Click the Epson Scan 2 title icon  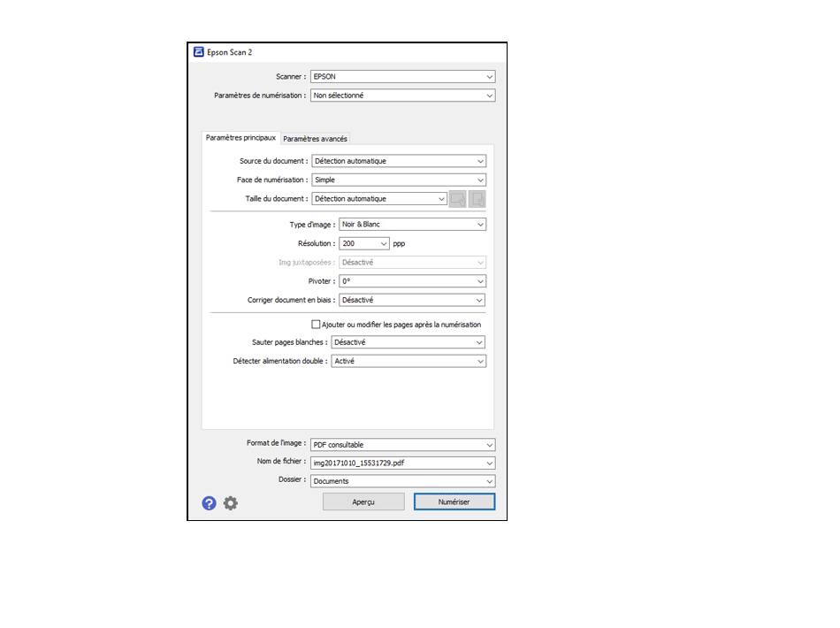pos(199,52)
